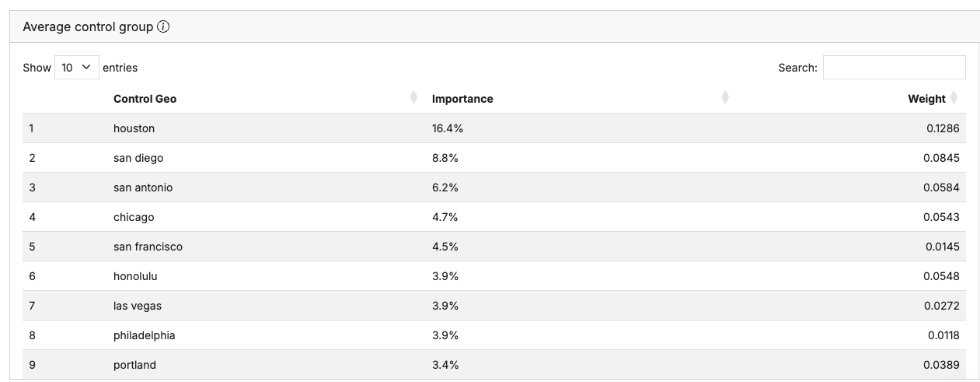
Task: Click the Importance column header
Action: tap(462, 99)
